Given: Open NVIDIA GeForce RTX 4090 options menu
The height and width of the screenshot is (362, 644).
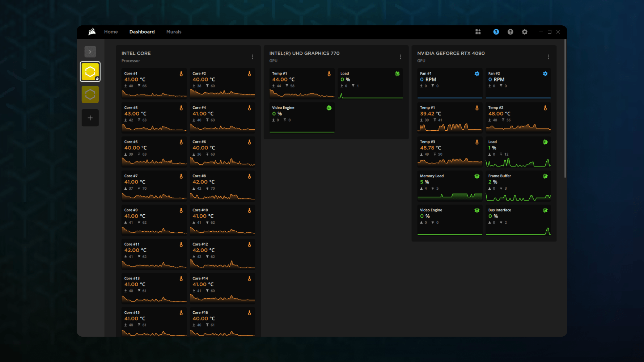Looking at the screenshot, I should point(548,57).
